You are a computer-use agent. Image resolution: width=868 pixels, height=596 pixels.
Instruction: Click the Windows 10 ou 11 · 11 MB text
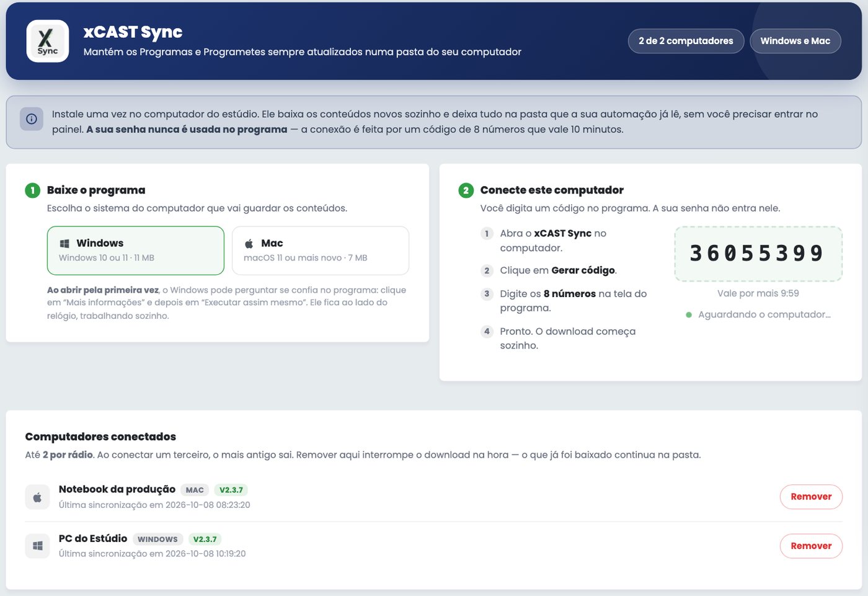pyautogui.click(x=107, y=258)
